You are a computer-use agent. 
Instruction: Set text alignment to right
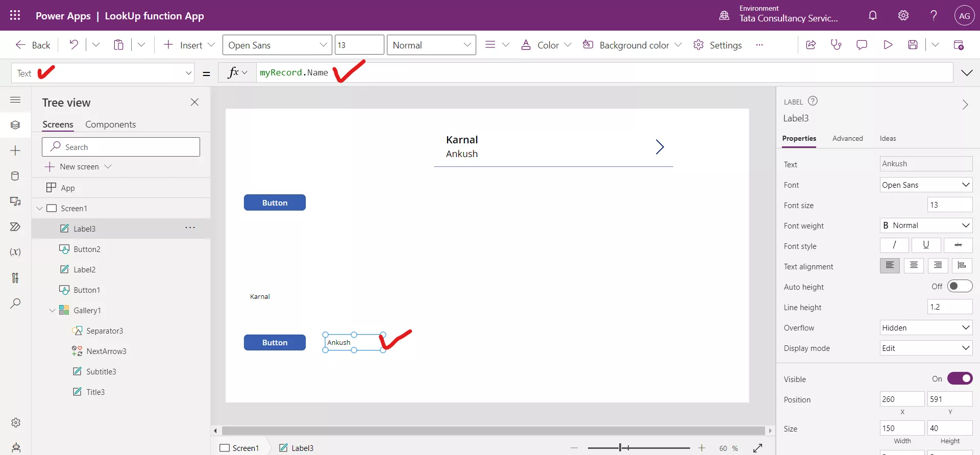pos(938,266)
